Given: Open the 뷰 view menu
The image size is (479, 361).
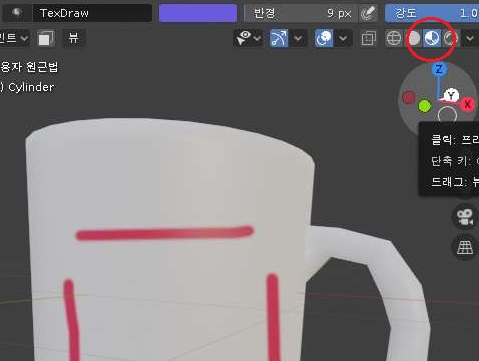Looking at the screenshot, I should 73,38.
